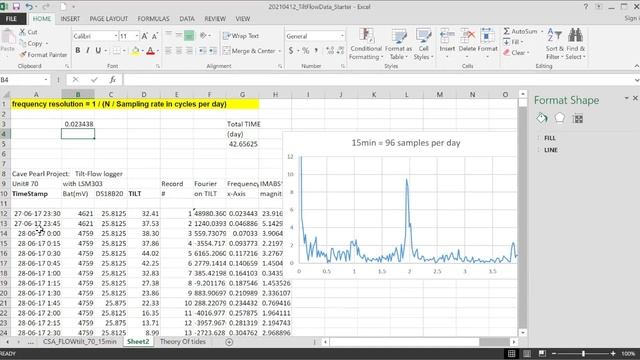This screenshot has width=640, height=360.
Task: Toggle Wrap Text
Action: (241, 36)
